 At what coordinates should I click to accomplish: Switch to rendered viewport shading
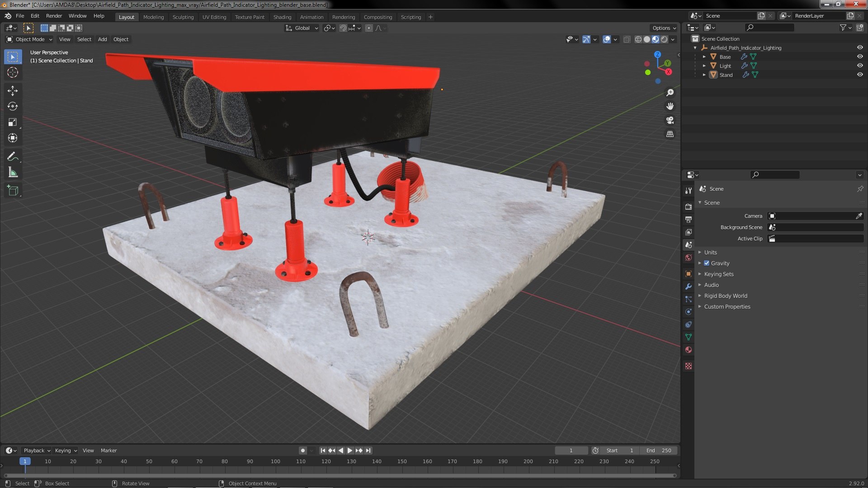[664, 39]
